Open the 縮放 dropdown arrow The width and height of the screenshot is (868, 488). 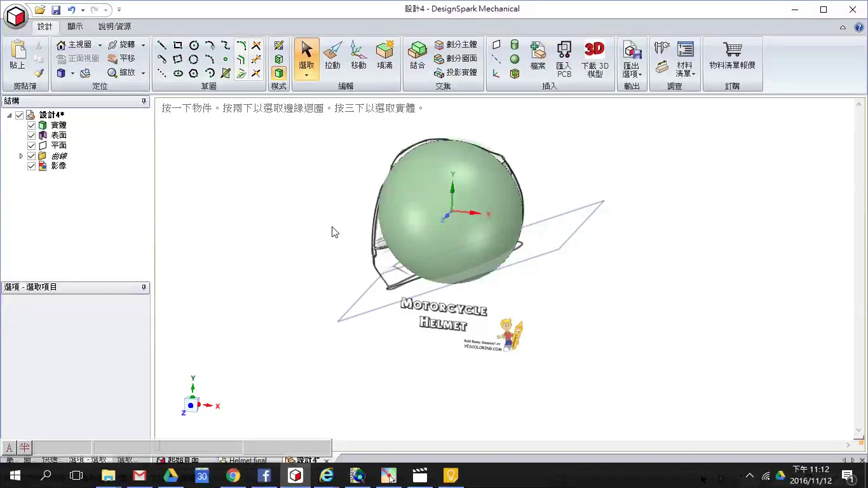click(143, 73)
